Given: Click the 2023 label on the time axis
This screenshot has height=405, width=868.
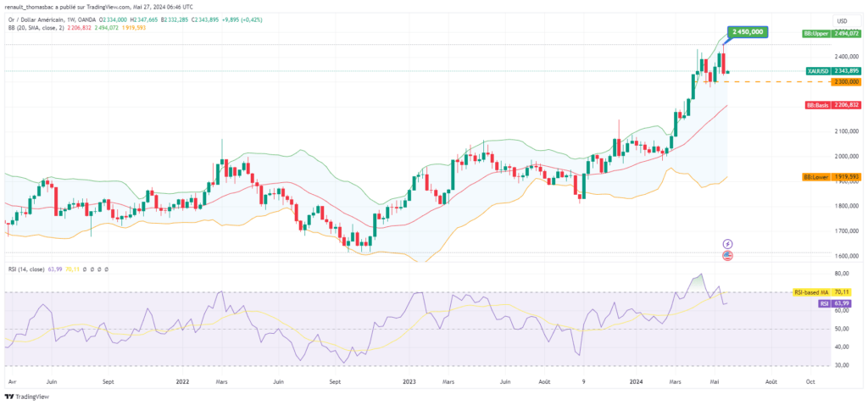Looking at the screenshot, I should [410, 381].
